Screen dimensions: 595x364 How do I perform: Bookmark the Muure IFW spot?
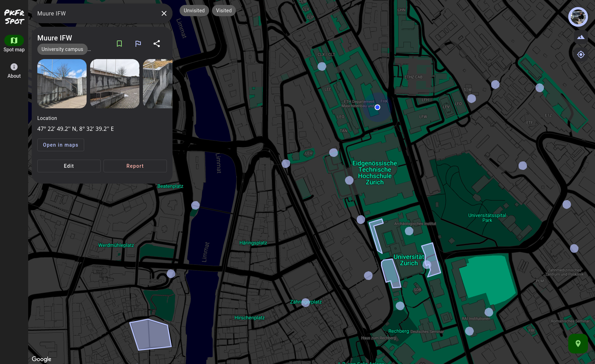coord(119,44)
